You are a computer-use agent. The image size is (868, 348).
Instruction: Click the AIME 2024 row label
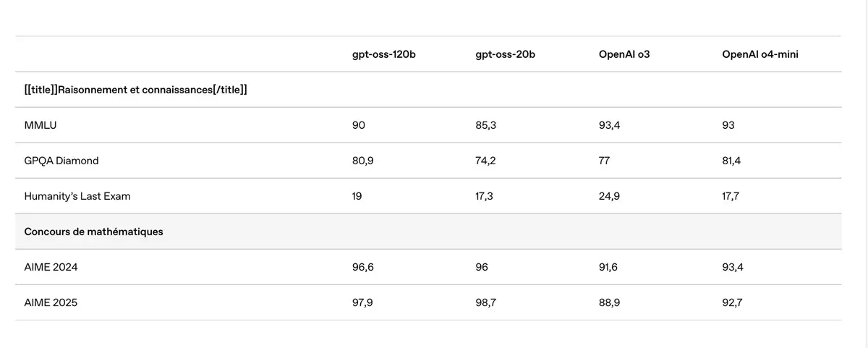pos(51,268)
